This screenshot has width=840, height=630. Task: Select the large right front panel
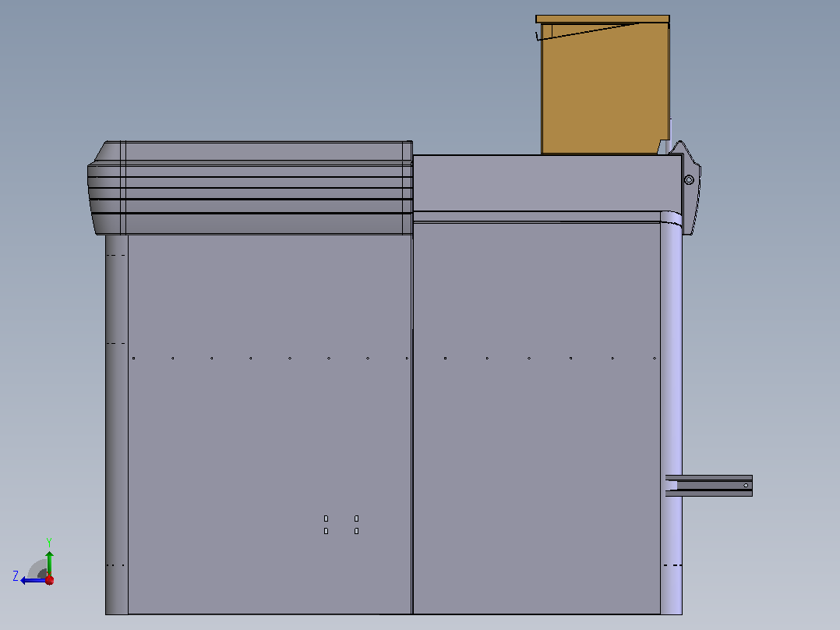536,418
